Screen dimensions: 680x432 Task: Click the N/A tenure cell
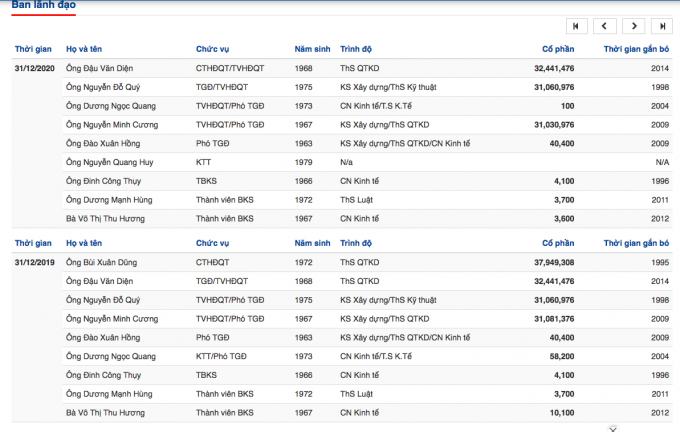pos(662,162)
